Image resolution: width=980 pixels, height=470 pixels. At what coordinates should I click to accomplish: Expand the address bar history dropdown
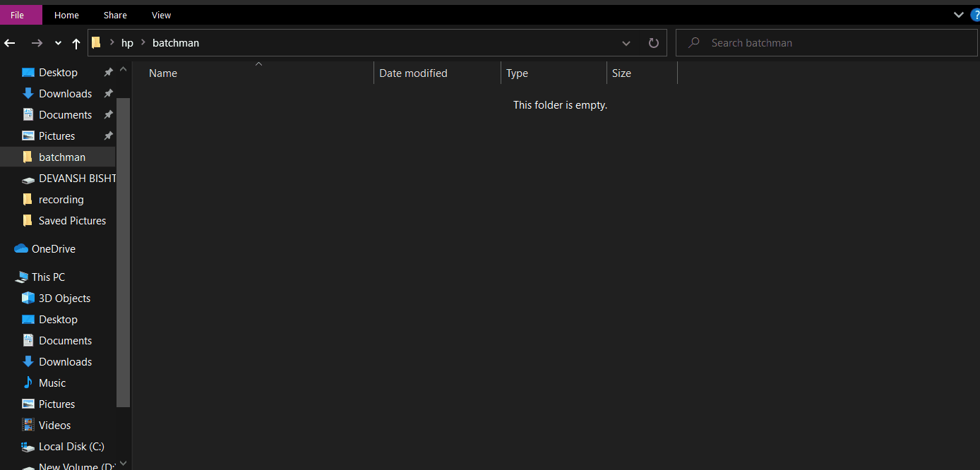626,43
